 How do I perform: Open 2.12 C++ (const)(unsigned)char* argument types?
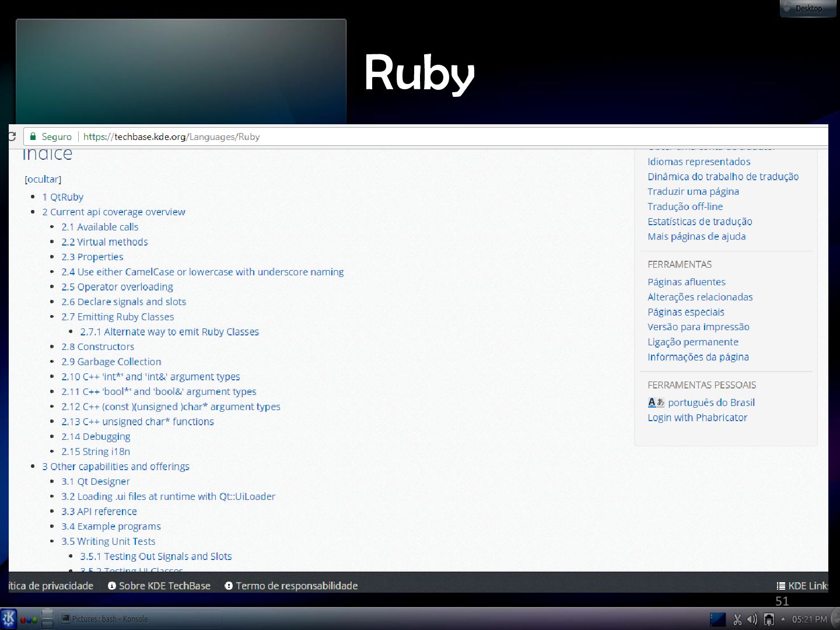tap(171, 407)
